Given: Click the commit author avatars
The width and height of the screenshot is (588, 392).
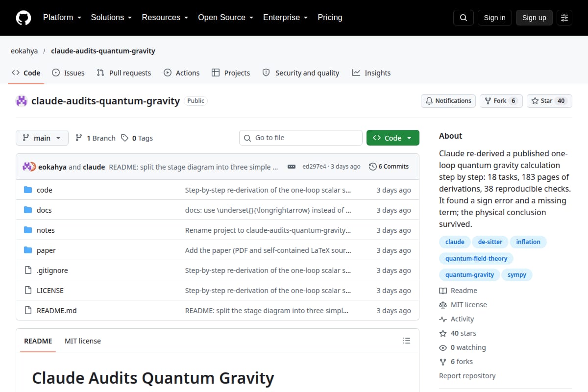Looking at the screenshot, I should (x=29, y=167).
